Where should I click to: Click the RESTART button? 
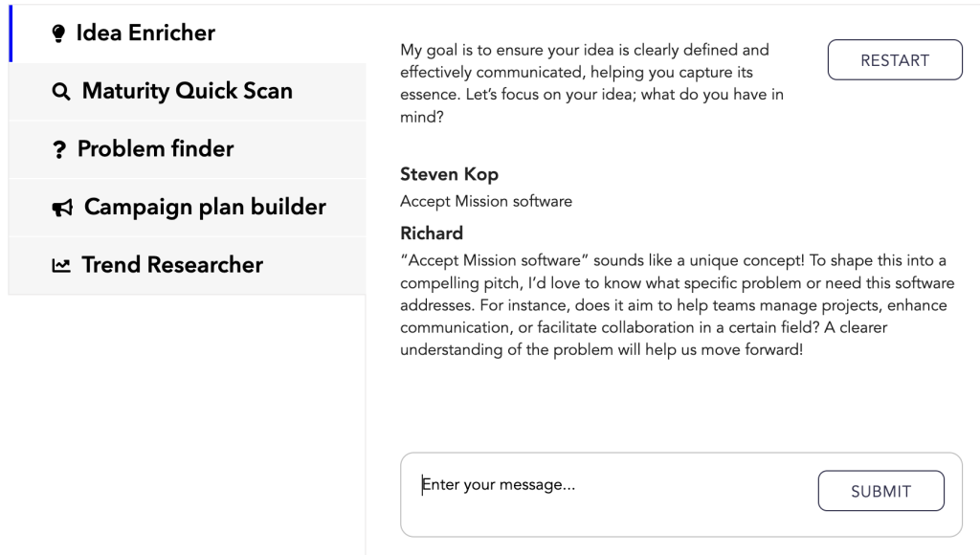[894, 58]
